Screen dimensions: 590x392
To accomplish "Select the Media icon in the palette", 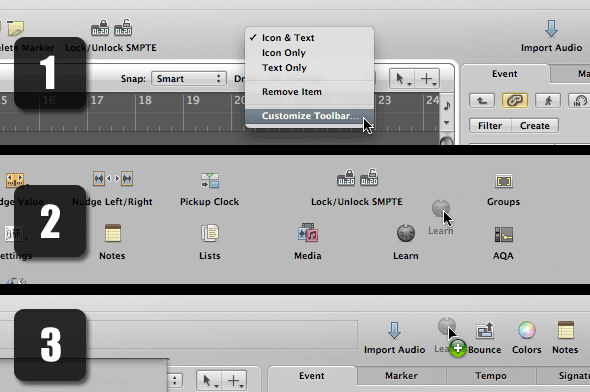I will click(308, 232).
